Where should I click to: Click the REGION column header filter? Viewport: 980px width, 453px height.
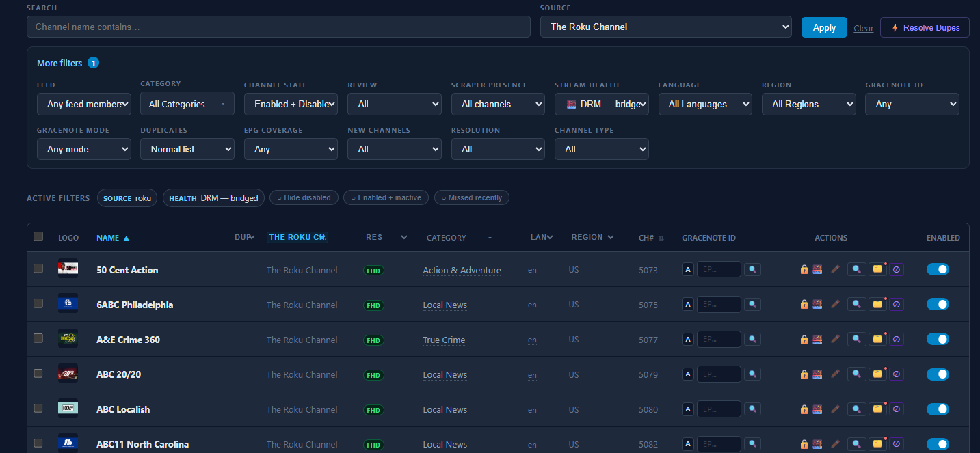(592, 237)
